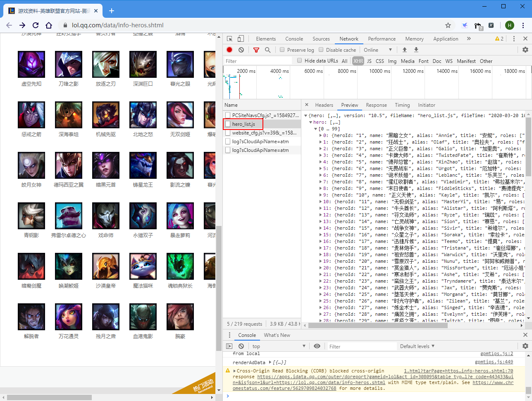Toggle console sidebar icon
The height and width of the screenshot is (401, 532).
tap(229, 346)
